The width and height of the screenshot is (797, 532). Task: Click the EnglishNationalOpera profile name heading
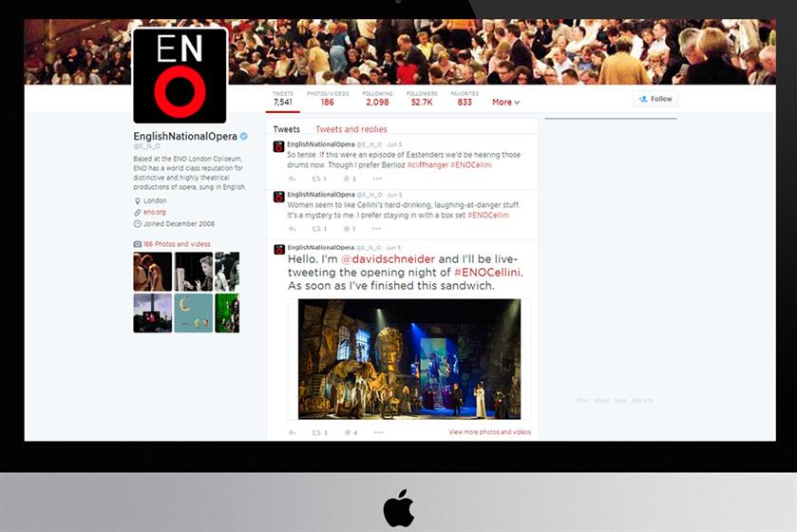[x=185, y=136]
